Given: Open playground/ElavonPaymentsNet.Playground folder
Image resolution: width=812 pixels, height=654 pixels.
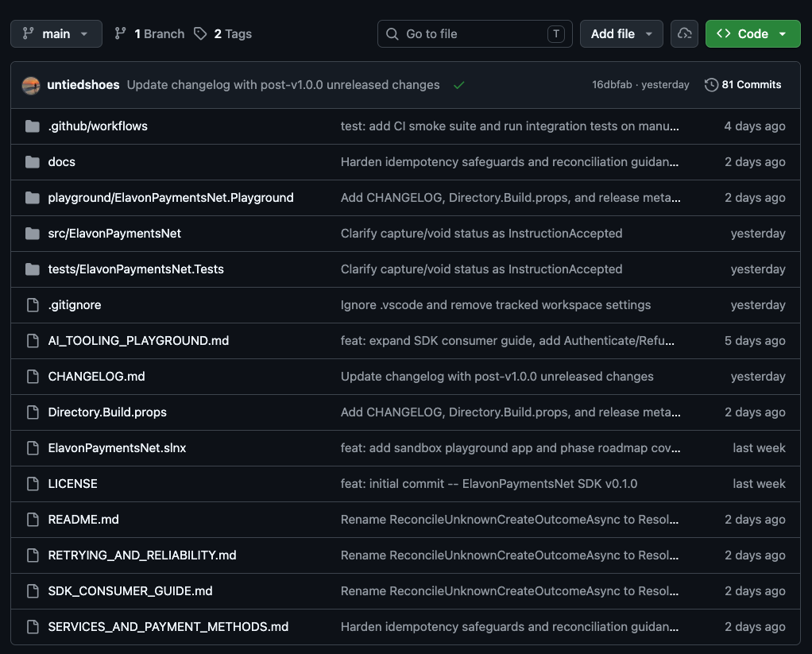Looking at the screenshot, I should pos(170,197).
